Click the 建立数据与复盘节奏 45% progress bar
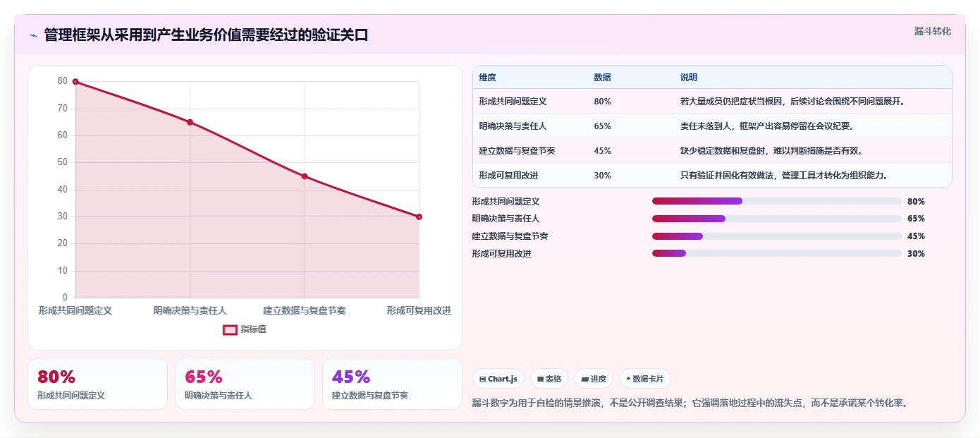 (x=777, y=236)
